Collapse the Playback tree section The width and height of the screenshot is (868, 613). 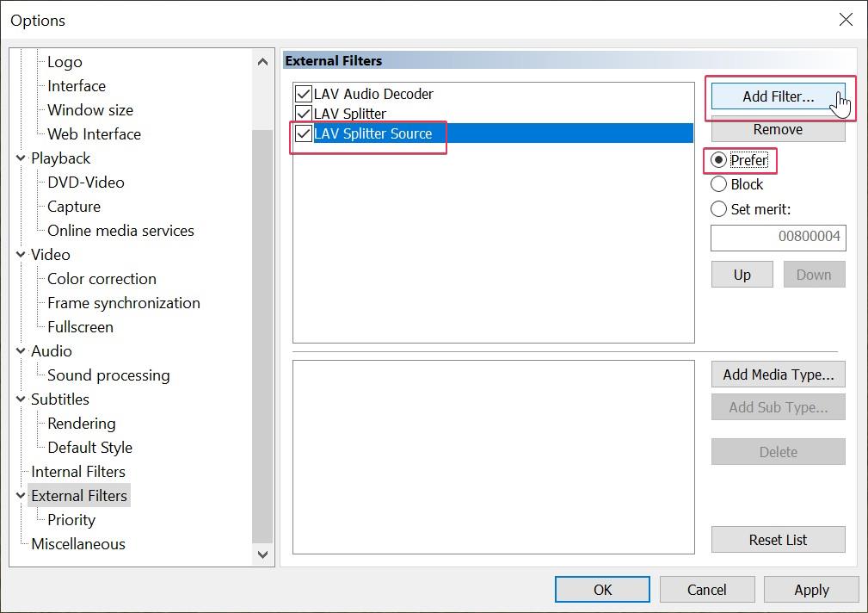click(20, 158)
